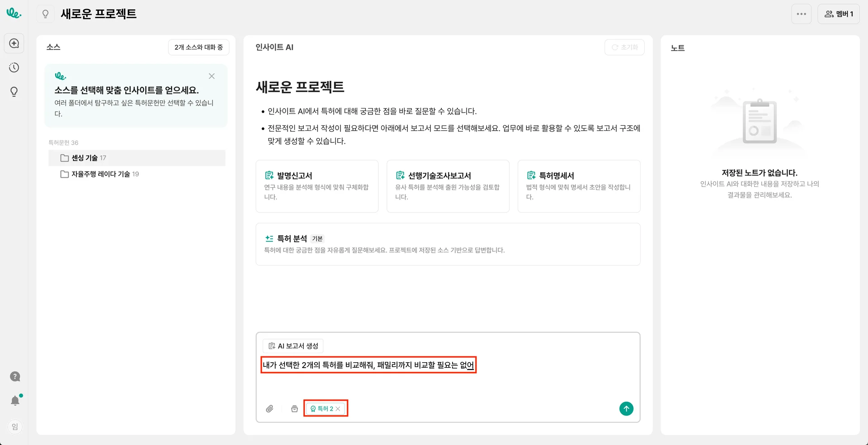
Task: Click the stacked archive icon beside paperclip
Action: 294,409
